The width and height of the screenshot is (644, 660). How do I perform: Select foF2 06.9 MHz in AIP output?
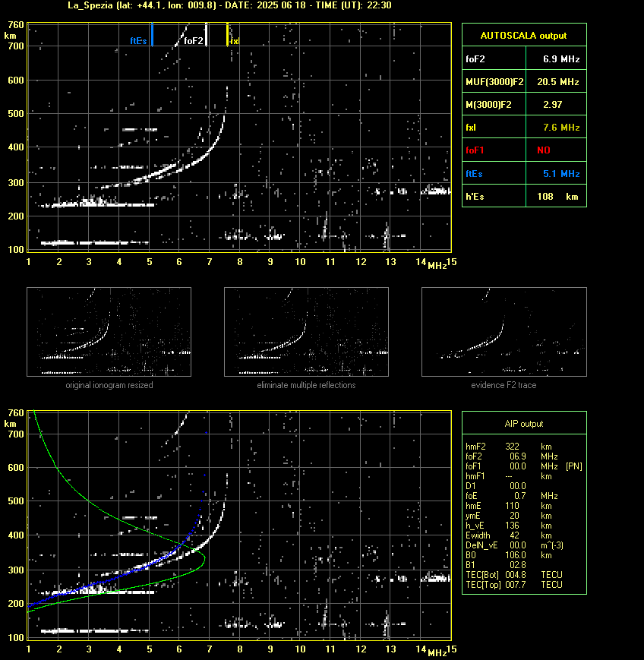pos(512,456)
